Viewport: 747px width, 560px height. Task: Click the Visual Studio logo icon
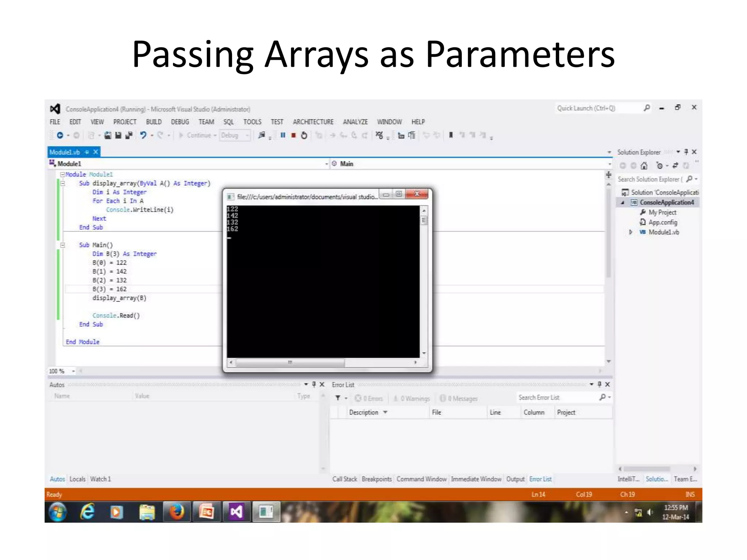(55, 109)
